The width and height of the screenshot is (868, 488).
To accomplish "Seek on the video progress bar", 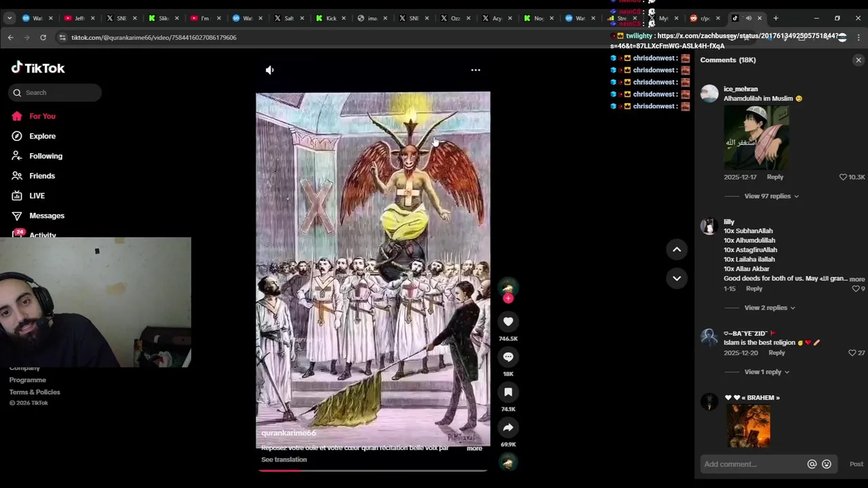I will coord(373,470).
